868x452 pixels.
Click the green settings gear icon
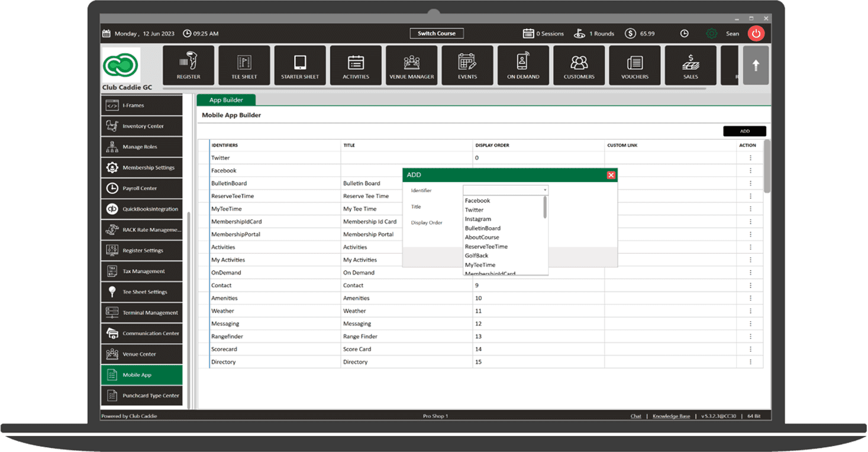pyautogui.click(x=711, y=34)
